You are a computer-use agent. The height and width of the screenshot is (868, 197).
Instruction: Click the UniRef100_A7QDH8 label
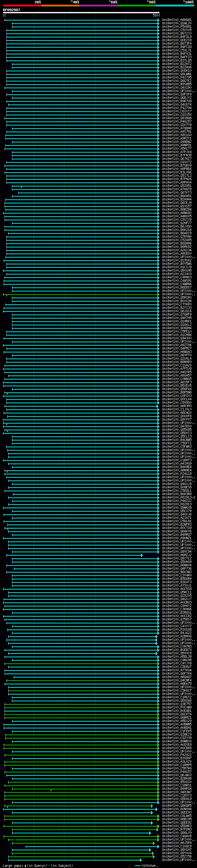(x=176, y=128)
